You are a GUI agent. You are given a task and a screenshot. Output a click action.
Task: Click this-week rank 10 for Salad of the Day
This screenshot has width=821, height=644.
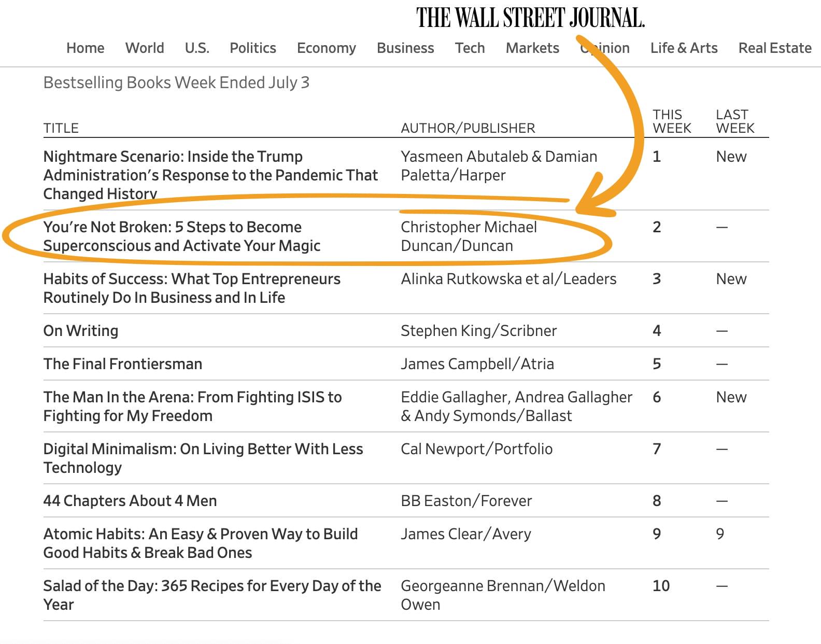click(x=661, y=586)
